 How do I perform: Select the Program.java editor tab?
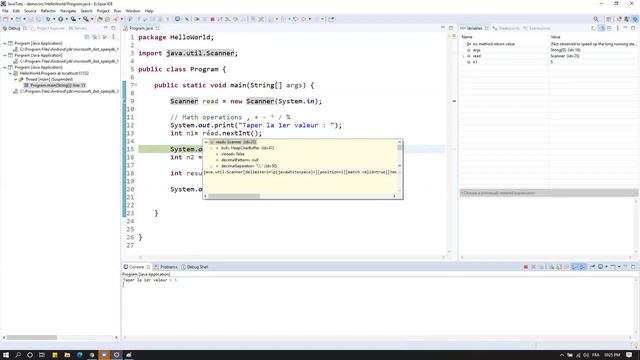(x=141, y=28)
